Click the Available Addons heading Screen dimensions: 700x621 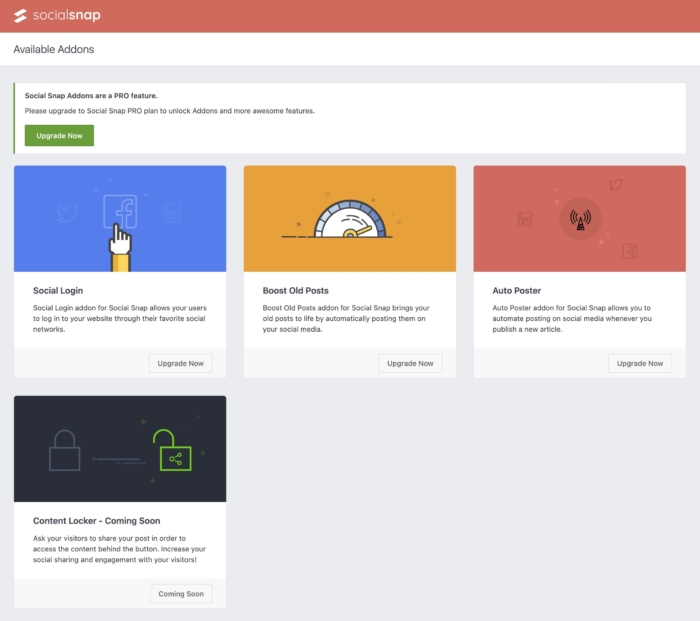tap(54, 49)
